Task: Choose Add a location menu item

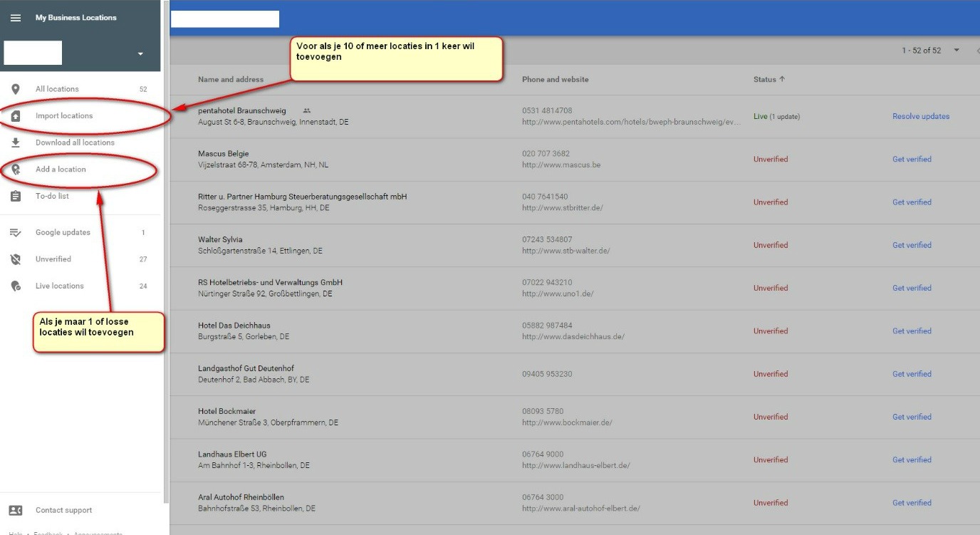Action: pos(61,170)
